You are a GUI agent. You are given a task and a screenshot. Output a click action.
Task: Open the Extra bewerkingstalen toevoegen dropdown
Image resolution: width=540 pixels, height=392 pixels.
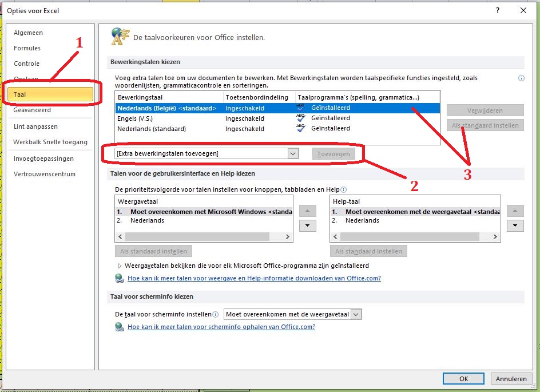(293, 153)
